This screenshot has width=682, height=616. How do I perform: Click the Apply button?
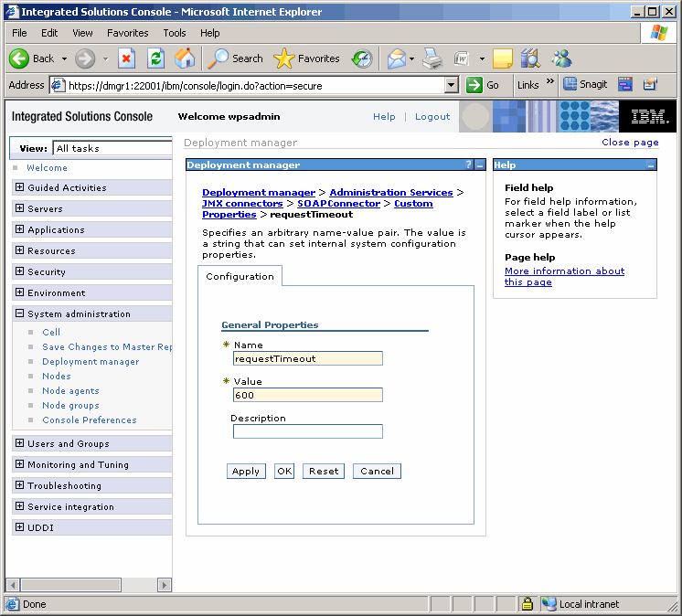[x=246, y=472]
